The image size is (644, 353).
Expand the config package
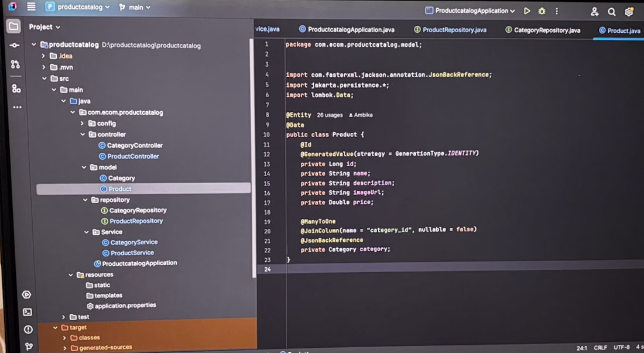coord(82,123)
